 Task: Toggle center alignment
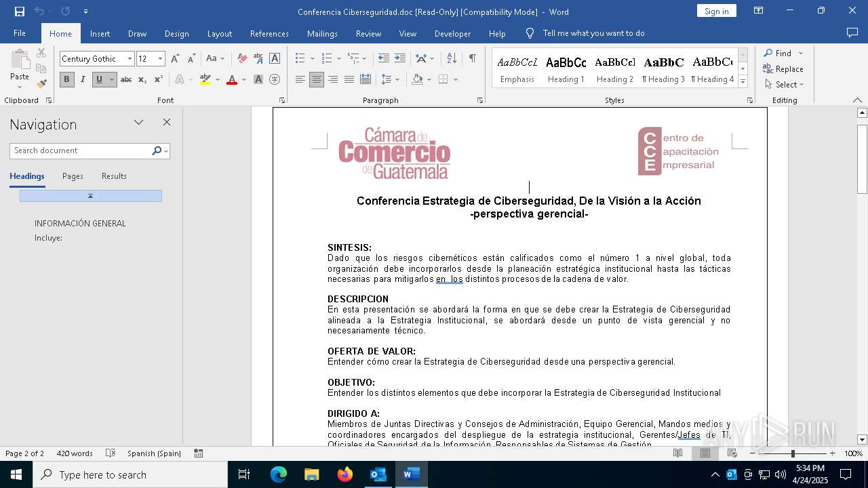[x=317, y=80]
